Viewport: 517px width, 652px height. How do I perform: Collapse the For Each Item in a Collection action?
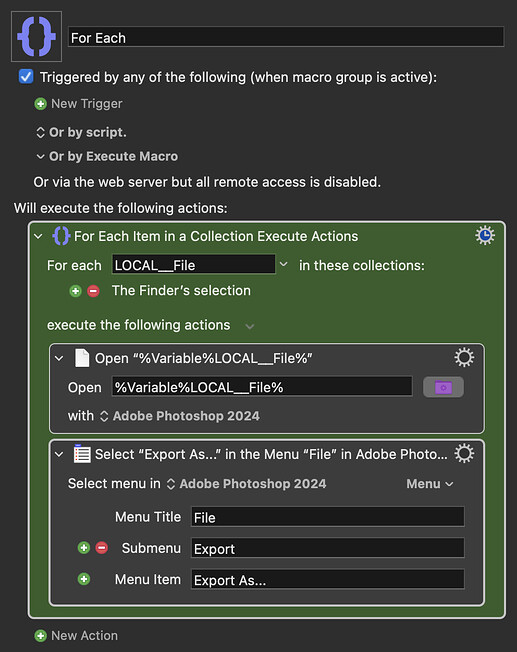coord(38,236)
